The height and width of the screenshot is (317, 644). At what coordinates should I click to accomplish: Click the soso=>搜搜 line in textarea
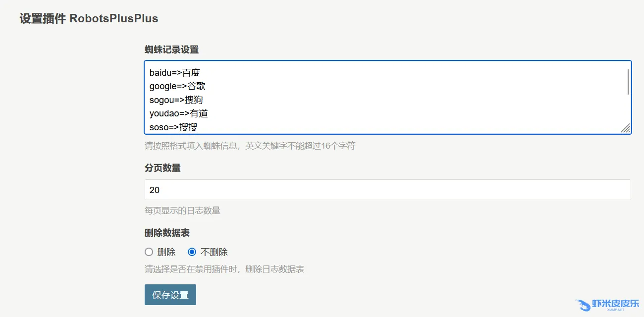tap(173, 127)
